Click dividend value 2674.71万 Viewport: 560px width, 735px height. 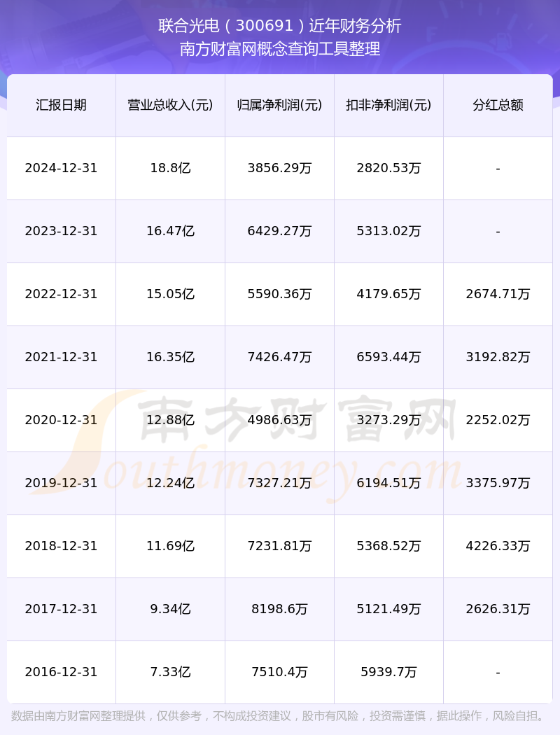click(498, 294)
